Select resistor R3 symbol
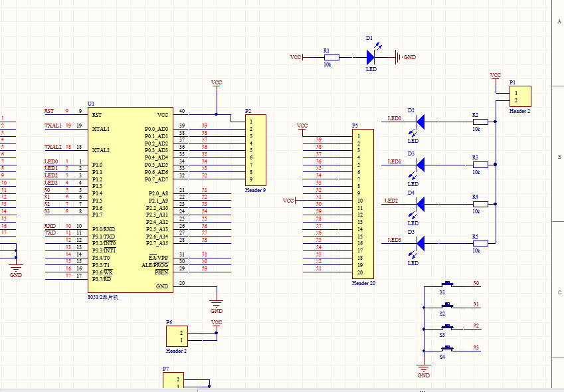This screenshot has width=564, height=392. pos(480,165)
